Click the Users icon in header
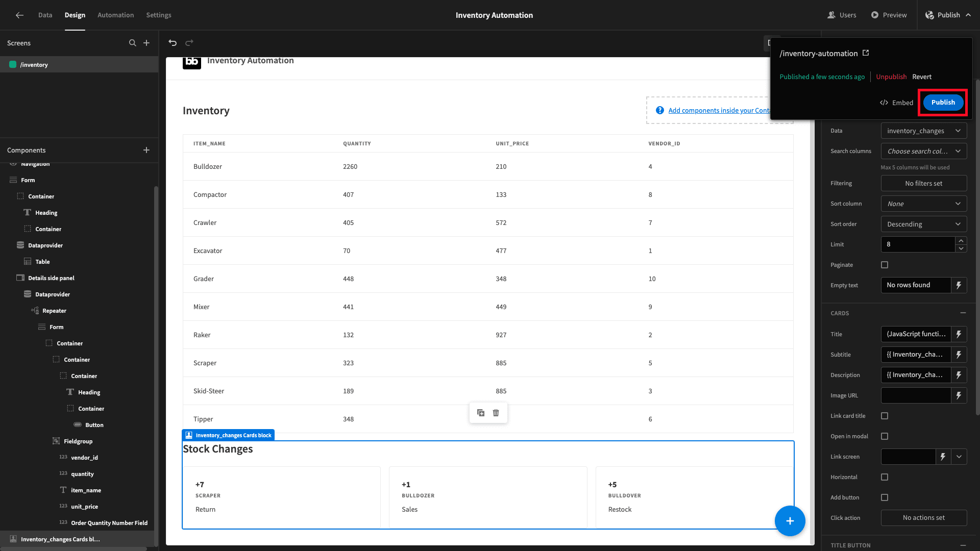 click(x=831, y=15)
